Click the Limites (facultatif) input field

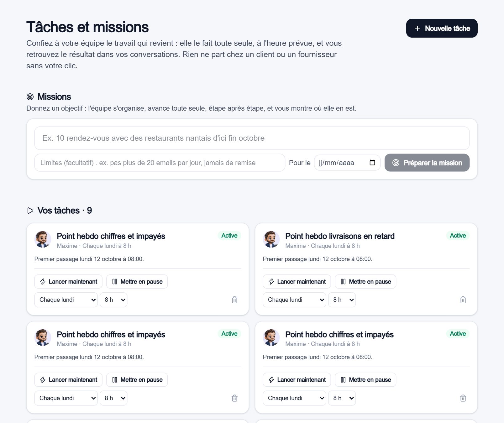pos(160,163)
